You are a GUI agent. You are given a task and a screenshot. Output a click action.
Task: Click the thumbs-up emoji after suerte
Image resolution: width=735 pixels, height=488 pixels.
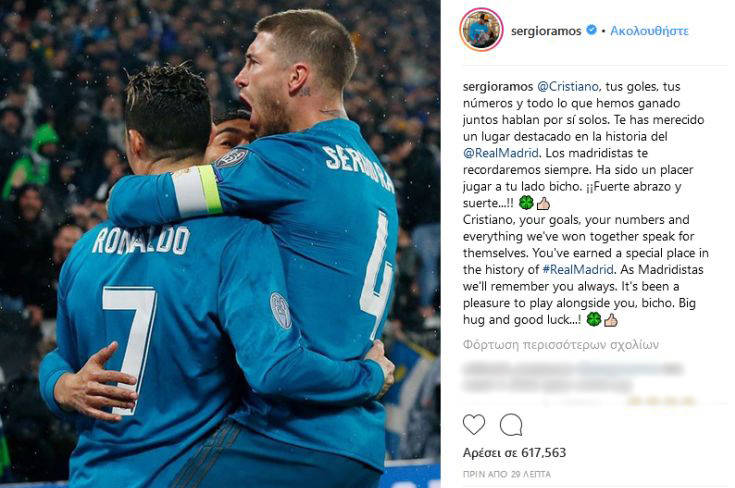coord(543,203)
